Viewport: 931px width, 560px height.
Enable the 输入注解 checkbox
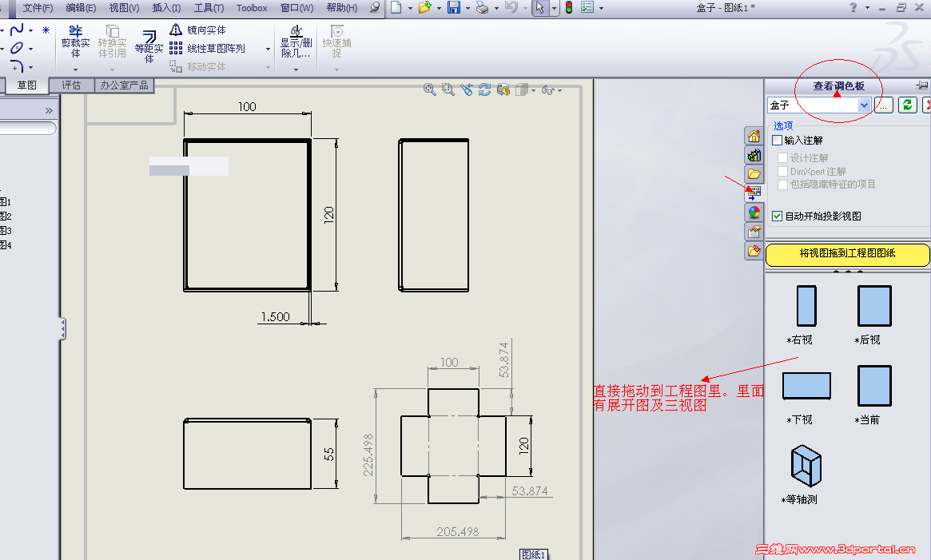pyautogui.click(x=778, y=140)
